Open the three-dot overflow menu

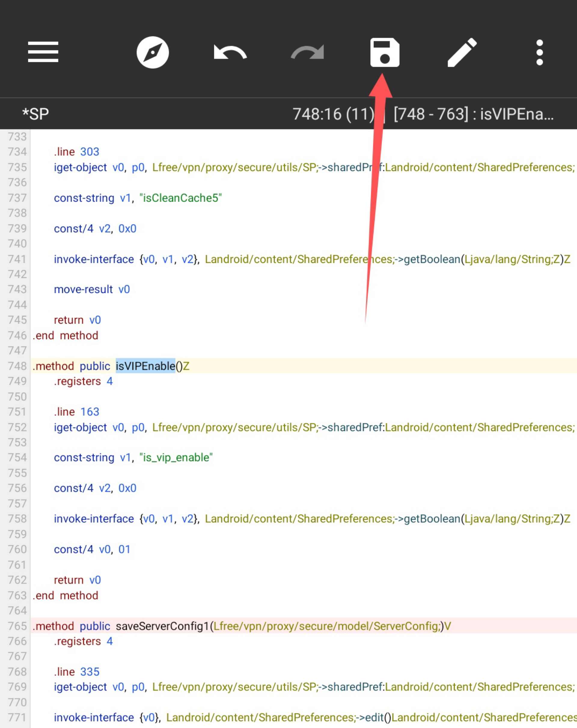pyautogui.click(x=539, y=52)
